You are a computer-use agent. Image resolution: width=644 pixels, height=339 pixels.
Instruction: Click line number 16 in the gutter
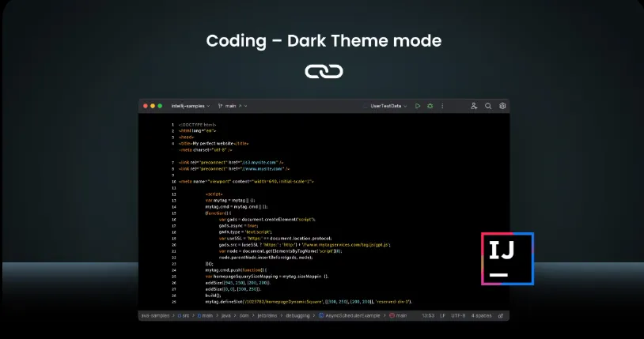[173, 213]
